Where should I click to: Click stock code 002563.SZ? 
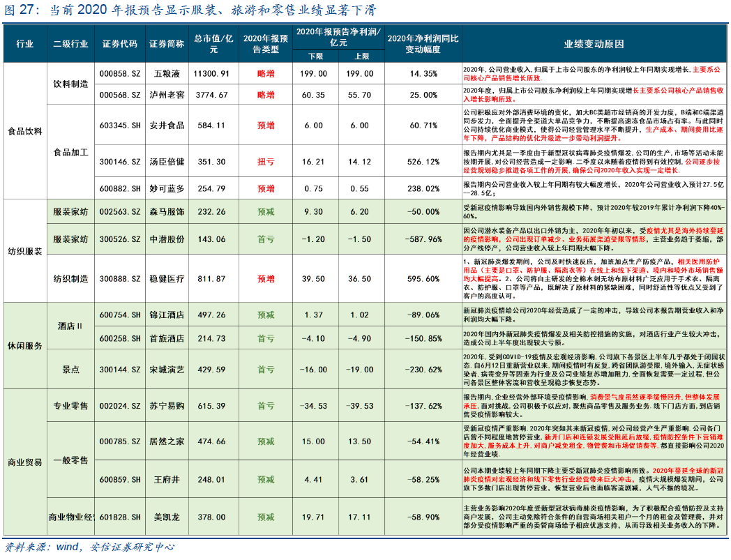(120, 212)
